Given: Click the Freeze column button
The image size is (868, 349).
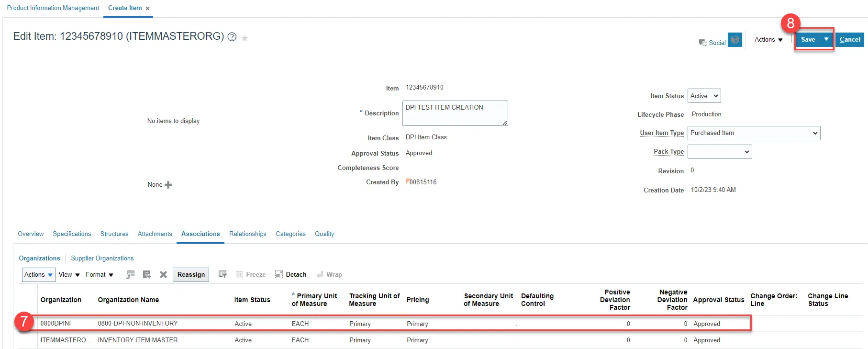Looking at the screenshot, I should pos(251,274).
